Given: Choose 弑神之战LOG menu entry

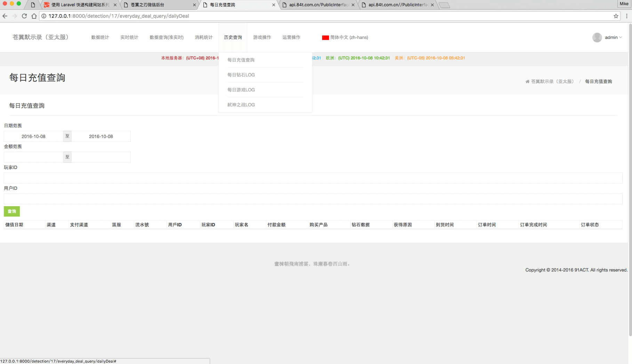Looking at the screenshot, I should pos(241,105).
